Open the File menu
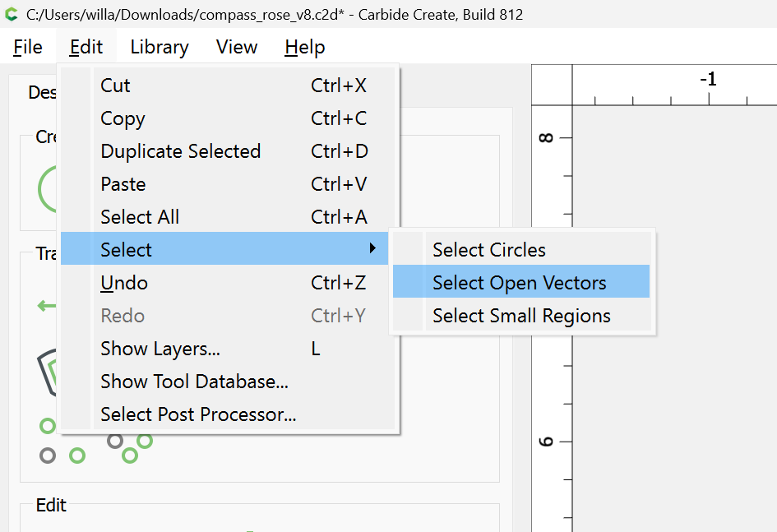 click(x=28, y=47)
